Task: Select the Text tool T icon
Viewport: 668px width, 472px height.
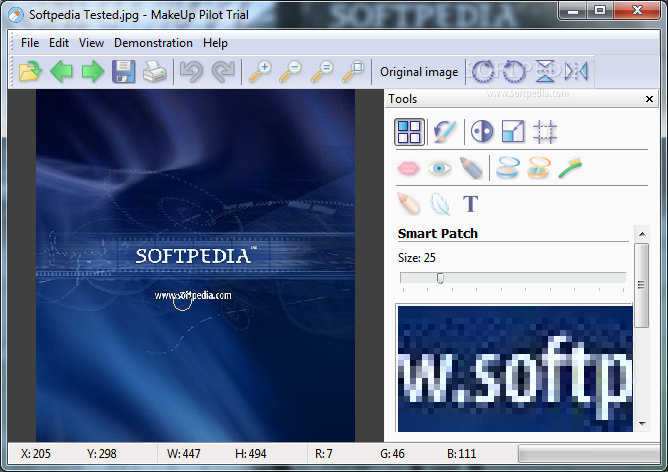Action: point(470,204)
